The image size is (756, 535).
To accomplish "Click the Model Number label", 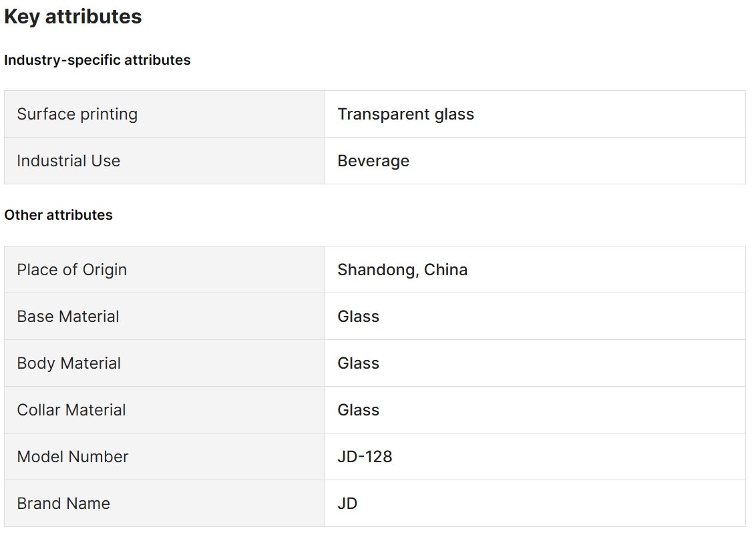I will click(x=73, y=457).
